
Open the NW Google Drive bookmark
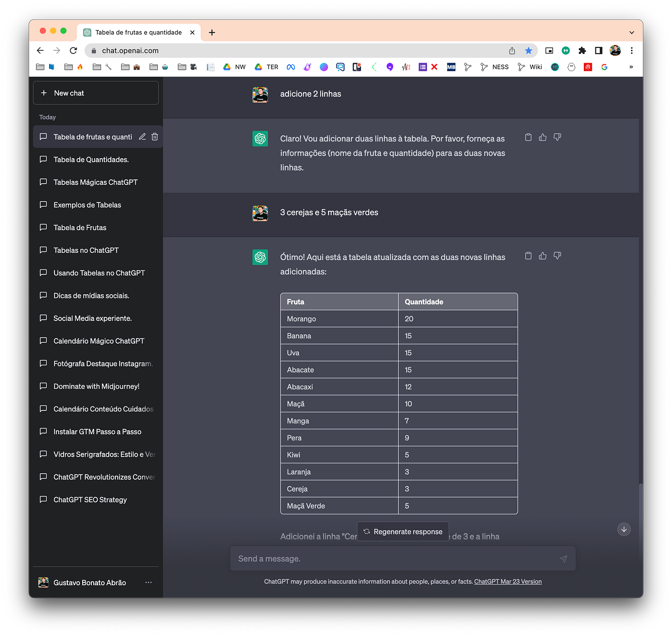(x=234, y=67)
